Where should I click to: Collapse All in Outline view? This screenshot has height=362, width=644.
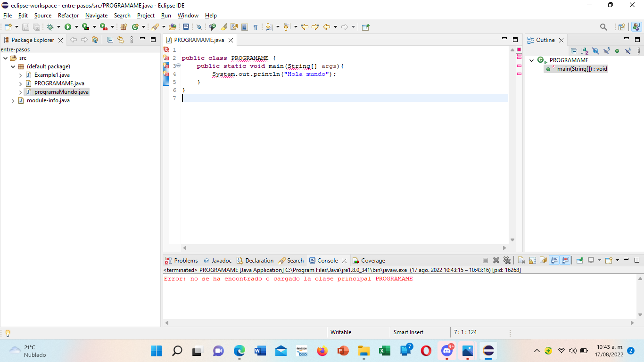(574, 51)
